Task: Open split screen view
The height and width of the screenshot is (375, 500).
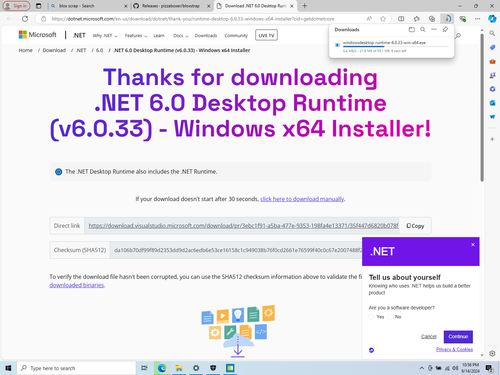Action: coord(401,19)
